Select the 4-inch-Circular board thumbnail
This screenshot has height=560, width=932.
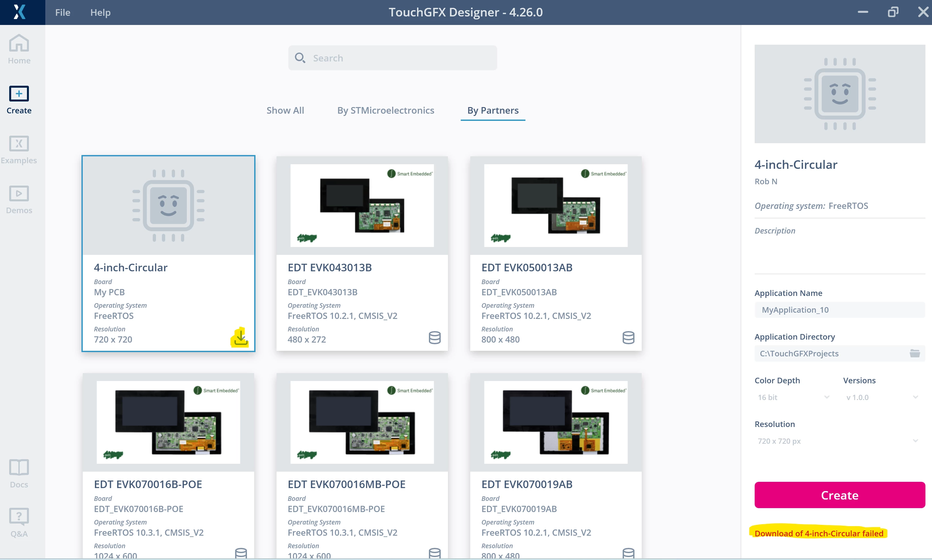[168, 206]
